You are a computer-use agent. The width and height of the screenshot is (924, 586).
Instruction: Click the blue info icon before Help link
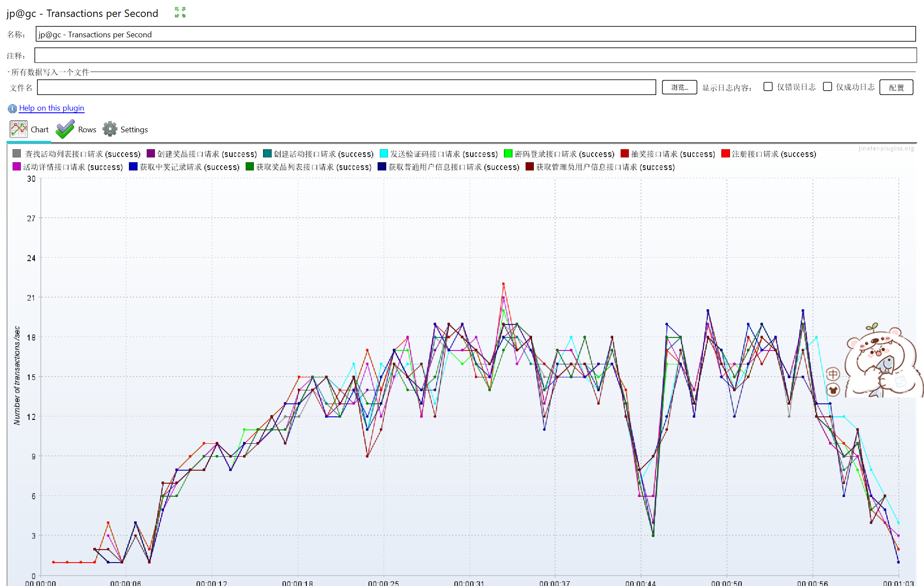(x=12, y=108)
